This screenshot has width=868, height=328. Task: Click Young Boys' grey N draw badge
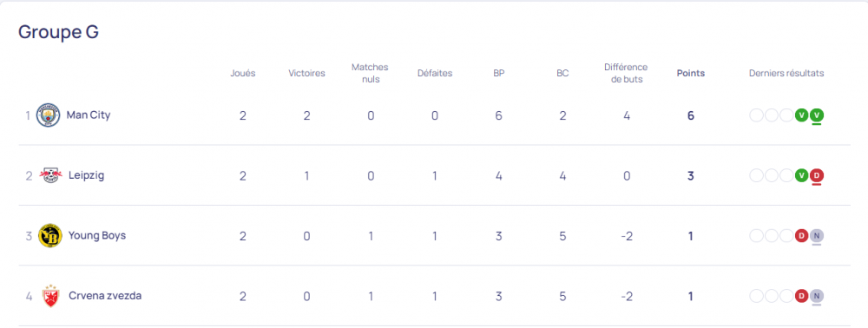817,236
